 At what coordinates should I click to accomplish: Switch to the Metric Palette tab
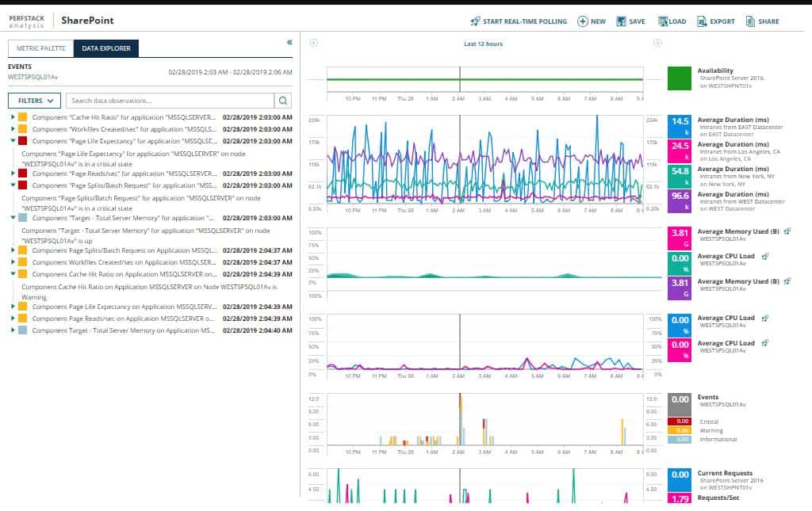[x=41, y=48]
